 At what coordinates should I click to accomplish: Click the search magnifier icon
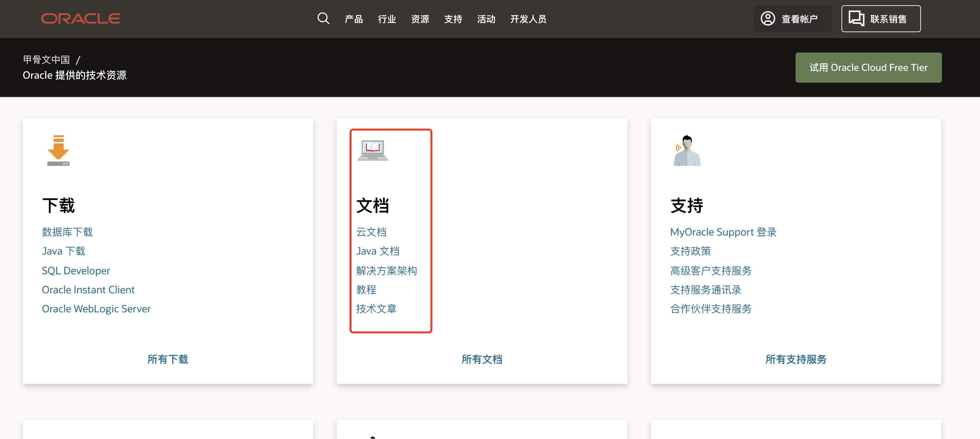pos(323,18)
